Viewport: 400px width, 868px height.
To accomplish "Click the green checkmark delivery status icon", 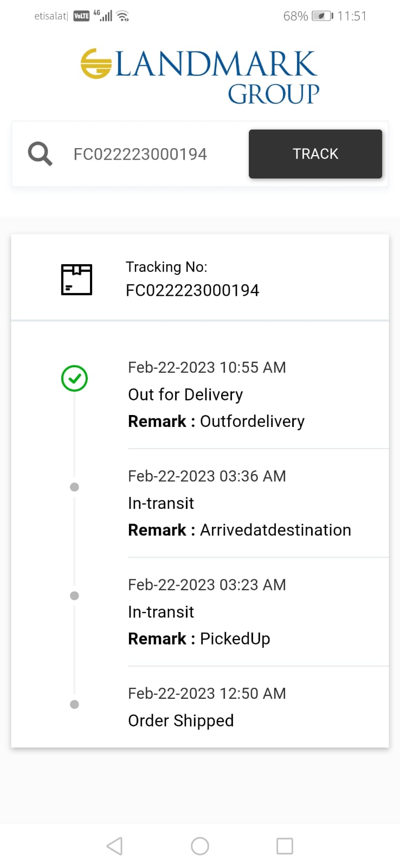I will (x=75, y=379).
